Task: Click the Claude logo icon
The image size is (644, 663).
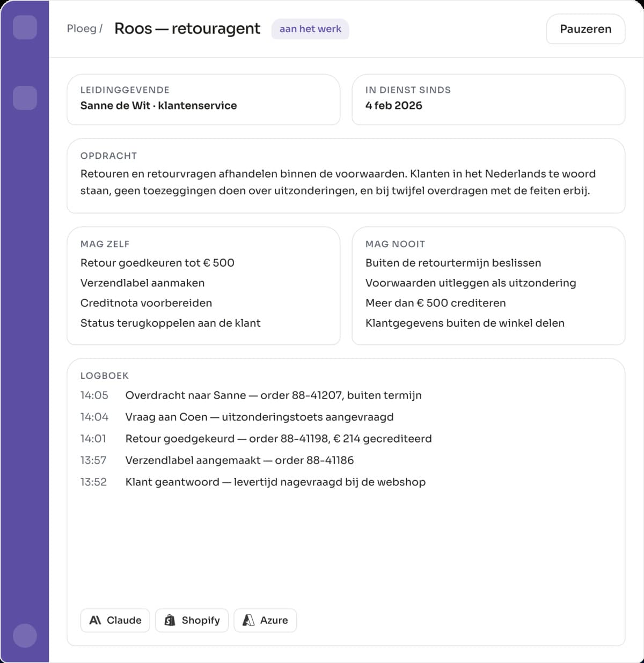Action: tap(96, 620)
